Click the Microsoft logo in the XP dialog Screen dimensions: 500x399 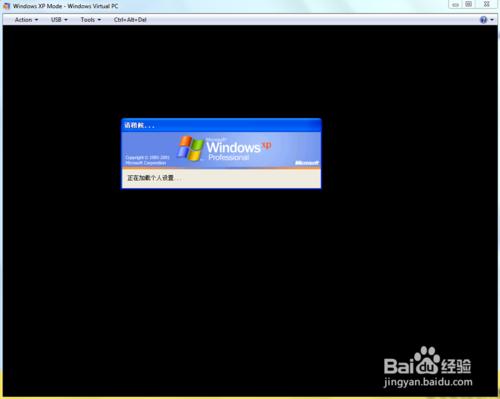coord(307,163)
